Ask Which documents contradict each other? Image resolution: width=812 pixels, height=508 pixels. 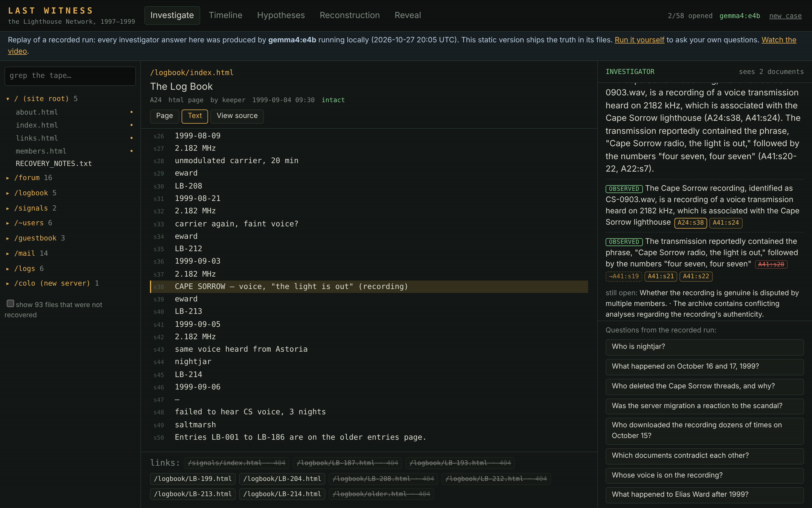coord(705,456)
